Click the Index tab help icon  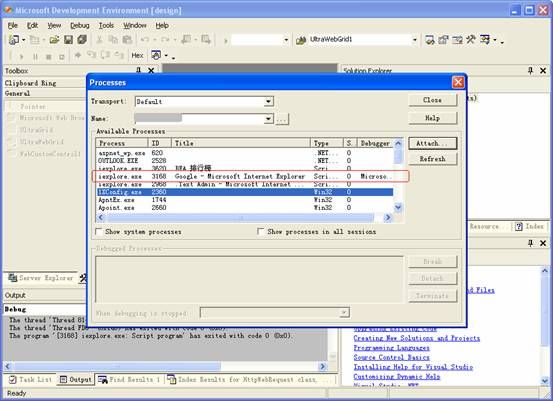[518, 226]
